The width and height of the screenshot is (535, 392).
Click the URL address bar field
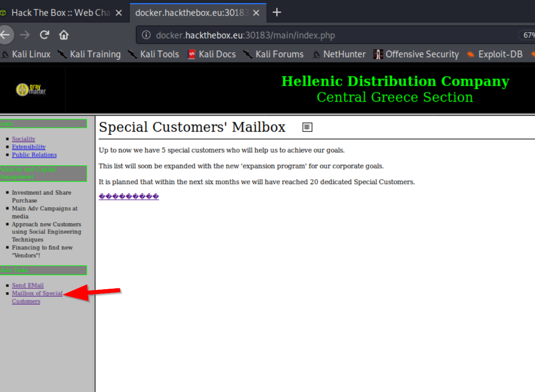pos(332,35)
